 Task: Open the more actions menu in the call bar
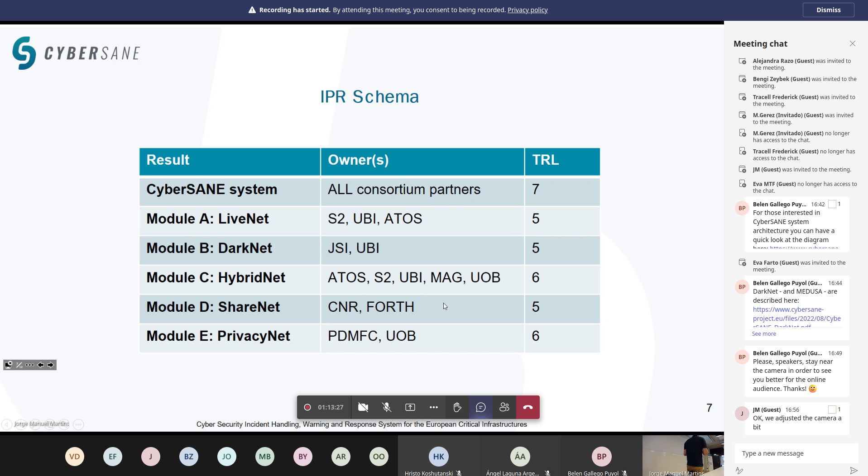point(434,407)
